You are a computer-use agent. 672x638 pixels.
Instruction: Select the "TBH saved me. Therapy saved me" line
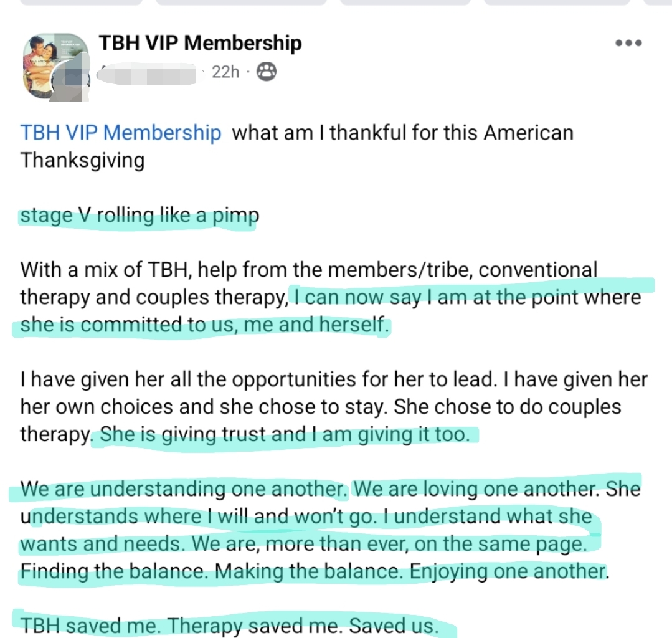[x=229, y=625]
